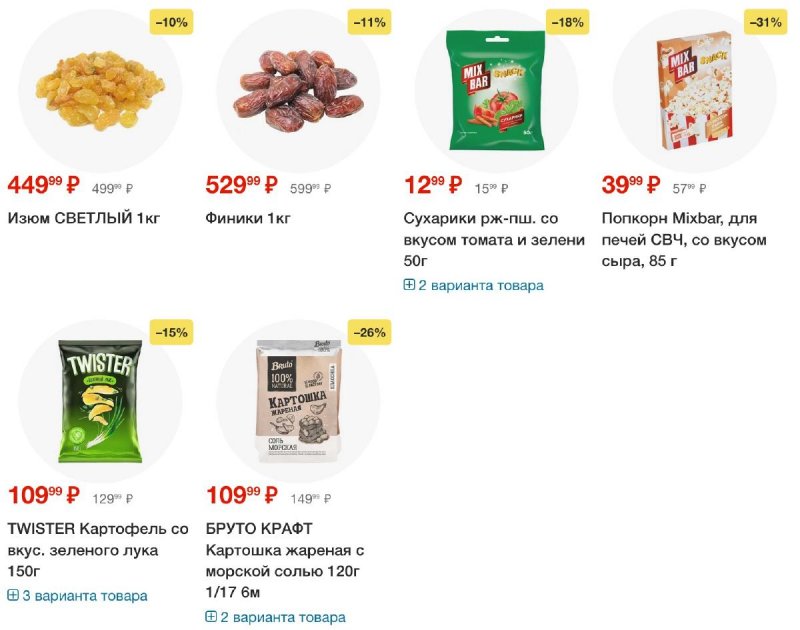
Task: Click the −10% discount badge on raisins
Action: click(x=171, y=22)
